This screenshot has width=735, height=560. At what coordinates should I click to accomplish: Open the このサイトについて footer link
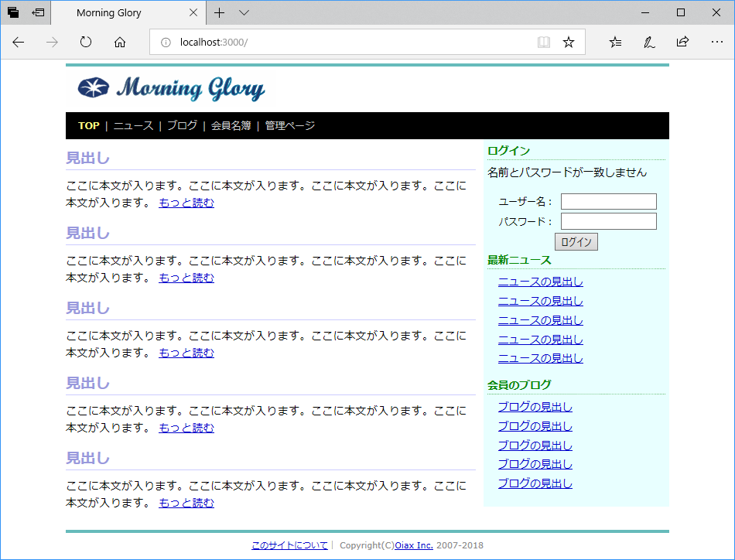pos(289,545)
